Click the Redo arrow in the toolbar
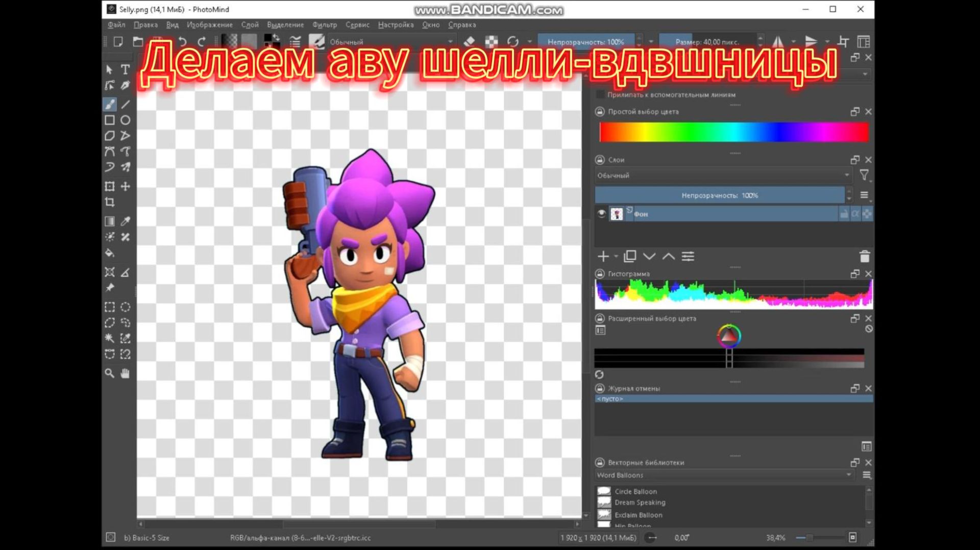The width and height of the screenshot is (980, 550). click(x=202, y=42)
